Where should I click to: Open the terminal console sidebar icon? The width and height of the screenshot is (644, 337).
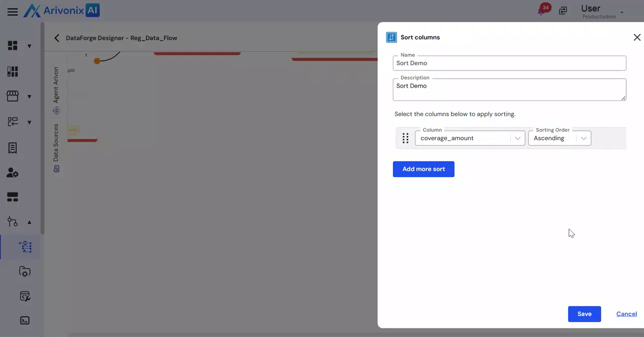coord(25,320)
